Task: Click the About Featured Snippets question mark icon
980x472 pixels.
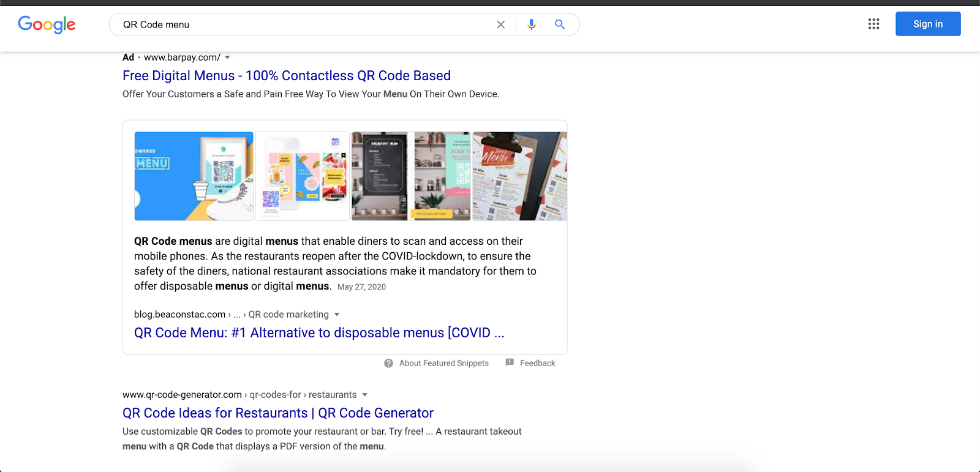Action: point(388,363)
